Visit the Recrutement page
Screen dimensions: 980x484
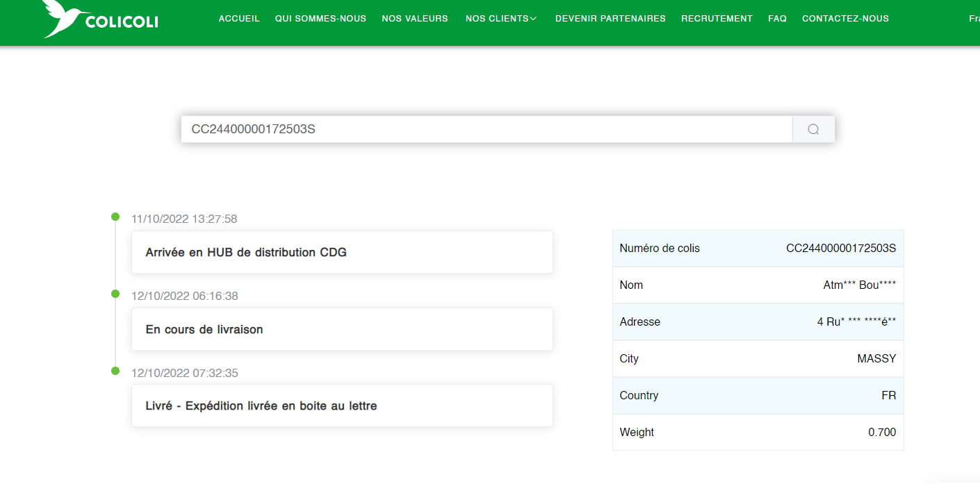click(x=717, y=19)
